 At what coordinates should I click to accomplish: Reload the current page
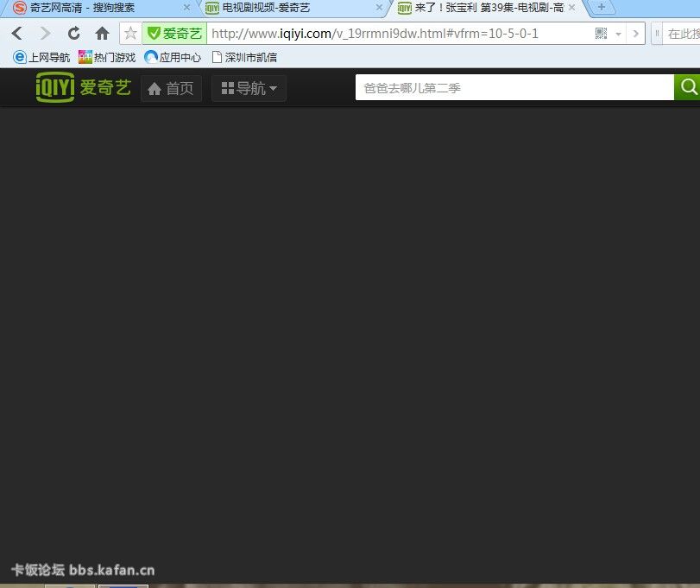[x=74, y=34]
